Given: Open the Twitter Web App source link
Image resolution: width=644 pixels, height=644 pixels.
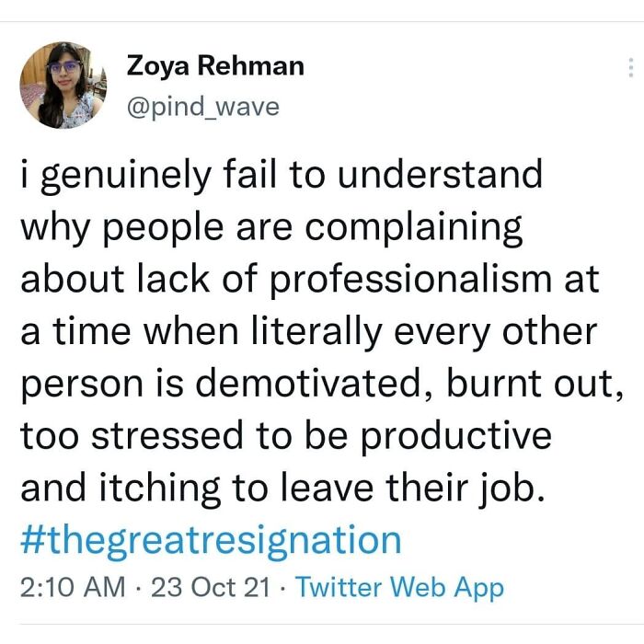Looking at the screenshot, I should (x=400, y=586).
